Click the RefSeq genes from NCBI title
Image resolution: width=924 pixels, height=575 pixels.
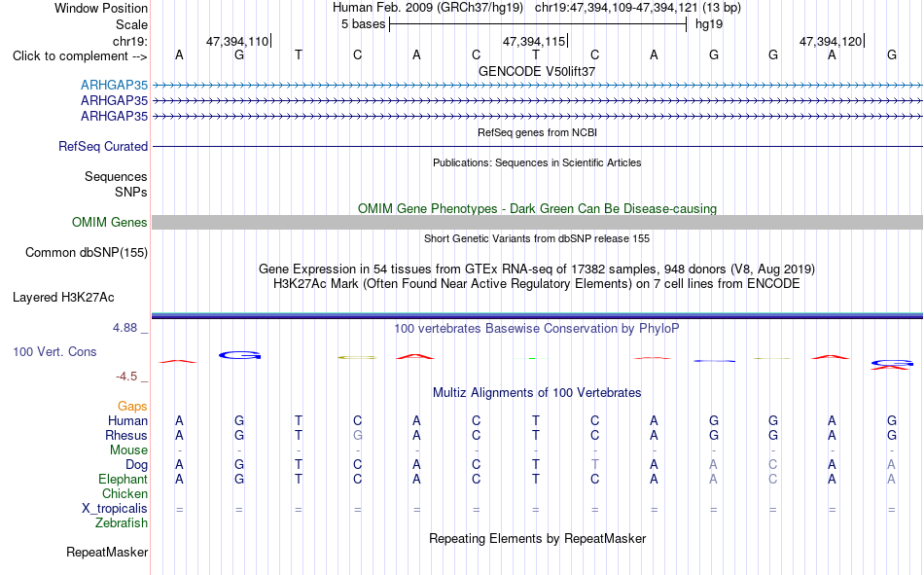pos(537,132)
